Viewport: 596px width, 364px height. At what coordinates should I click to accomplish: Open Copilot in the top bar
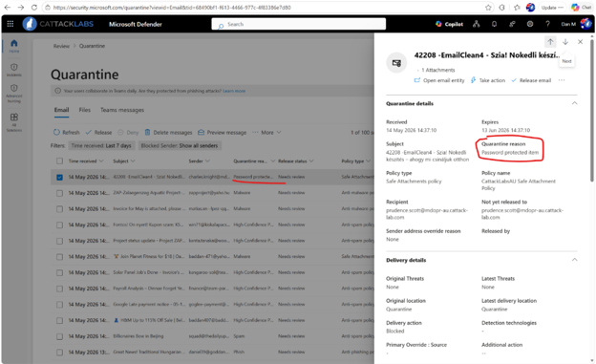click(449, 24)
